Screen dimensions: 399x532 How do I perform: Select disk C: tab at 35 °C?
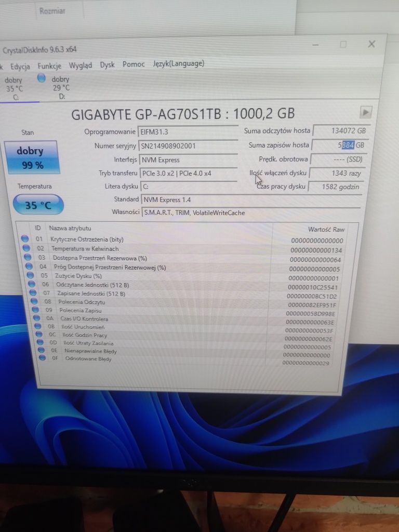(15, 89)
